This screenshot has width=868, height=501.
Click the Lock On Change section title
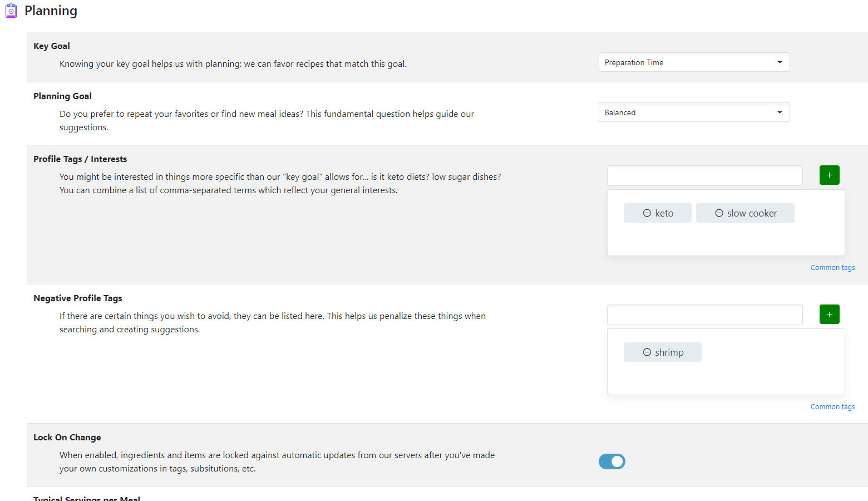[67, 438]
